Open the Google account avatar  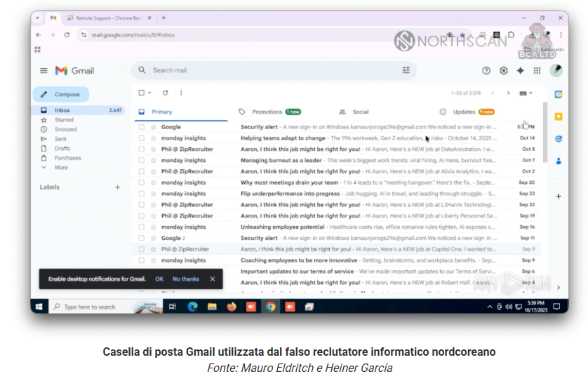coord(556,70)
